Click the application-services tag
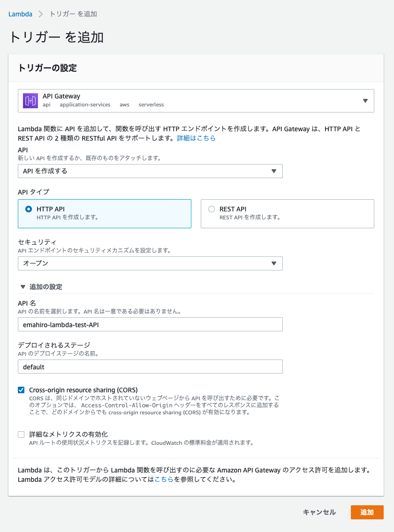The image size is (394, 532). [x=85, y=105]
